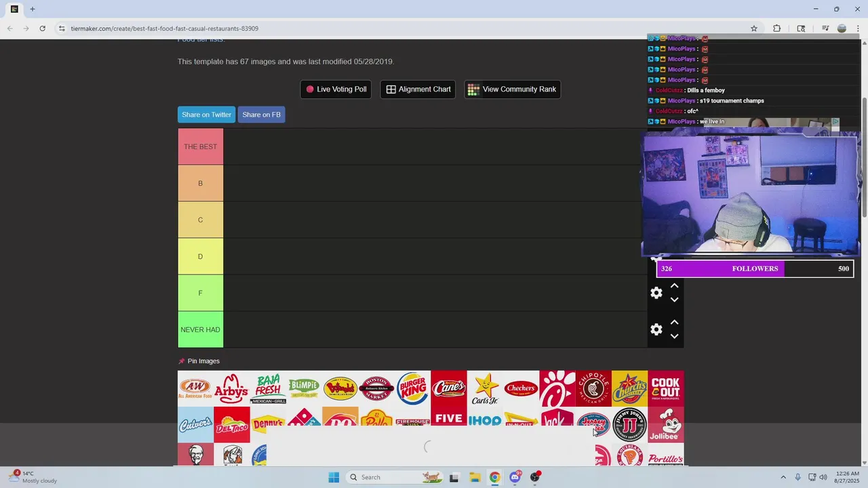Open the Live Voting Poll
868x488 pixels.
coord(336,89)
